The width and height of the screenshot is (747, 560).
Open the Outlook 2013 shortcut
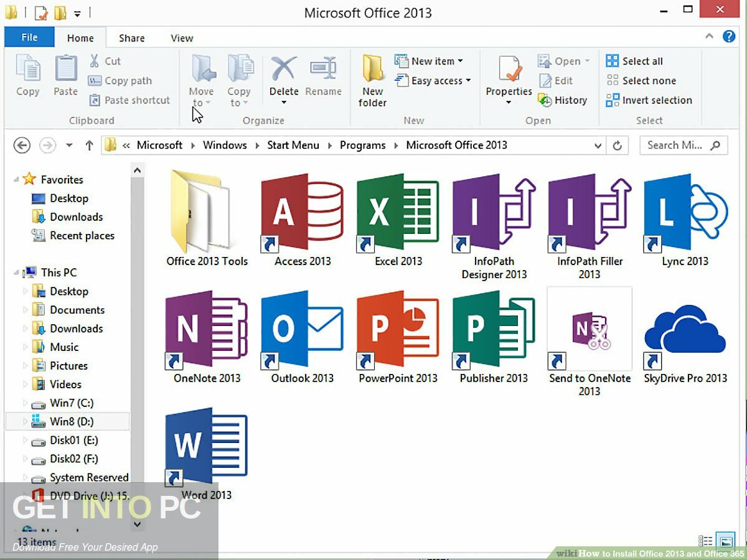coord(303,338)
